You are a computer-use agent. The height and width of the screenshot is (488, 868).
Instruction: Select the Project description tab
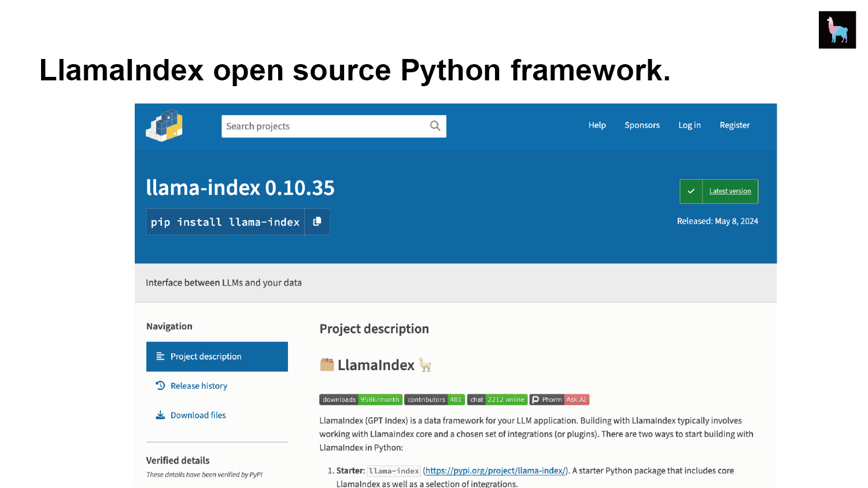217,357
